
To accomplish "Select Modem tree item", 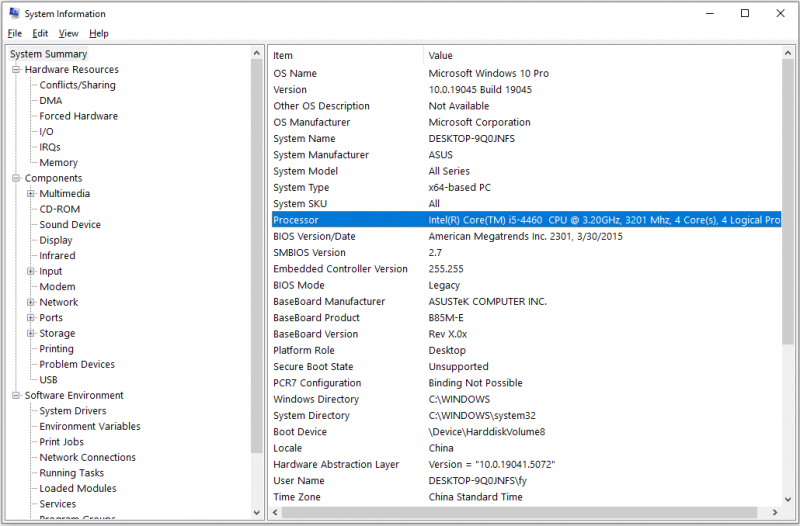I will point(57,287).
